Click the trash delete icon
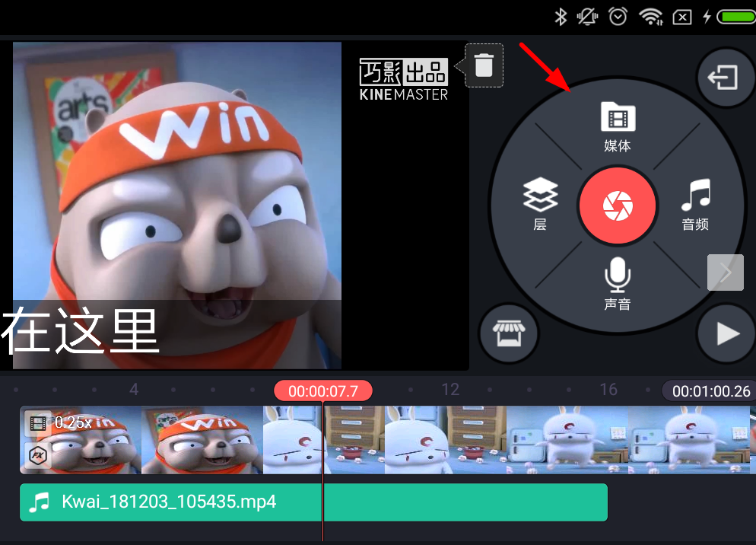 tap(484, 65)
